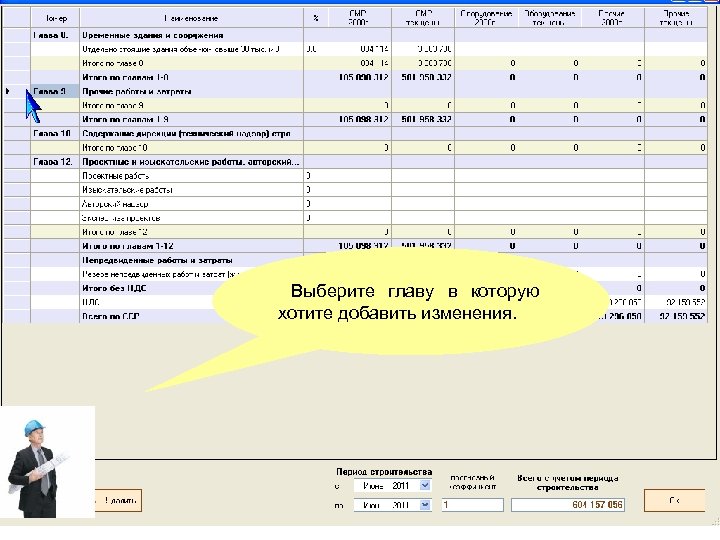The image size is (720, 540).
Task: Click the Удалить button
Action: (118, 501)
